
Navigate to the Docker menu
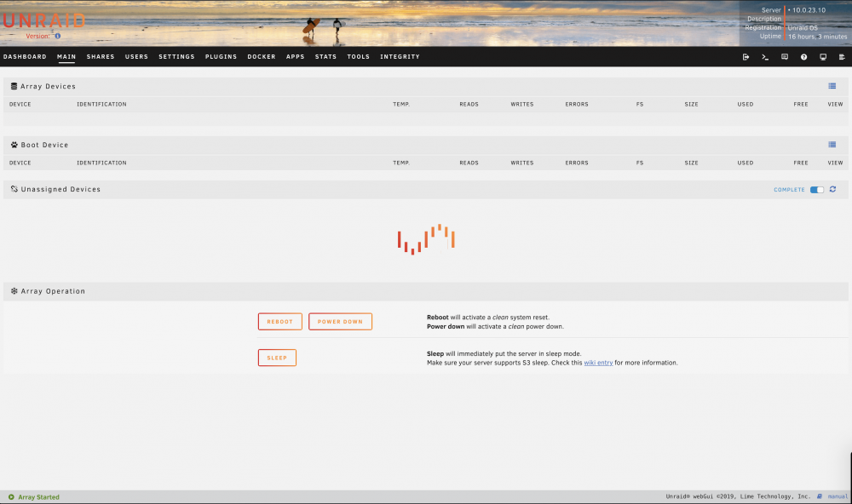pyautogui.click(x=262, y=56)
